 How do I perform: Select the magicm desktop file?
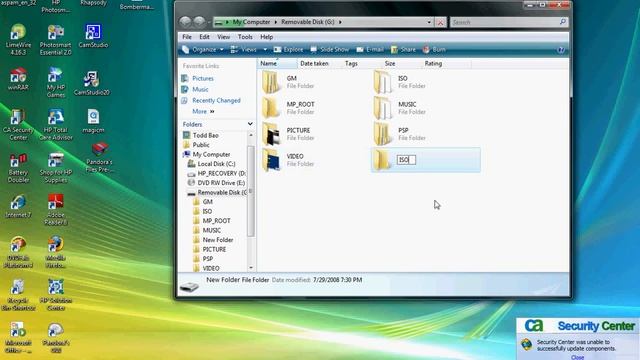(x=93, y=121)
